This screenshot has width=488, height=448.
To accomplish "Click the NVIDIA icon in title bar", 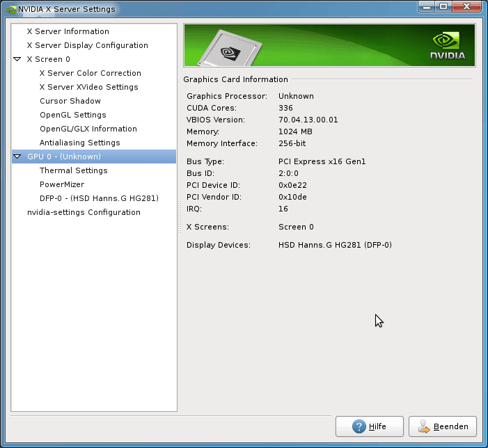I will click(x=11, y=9).
